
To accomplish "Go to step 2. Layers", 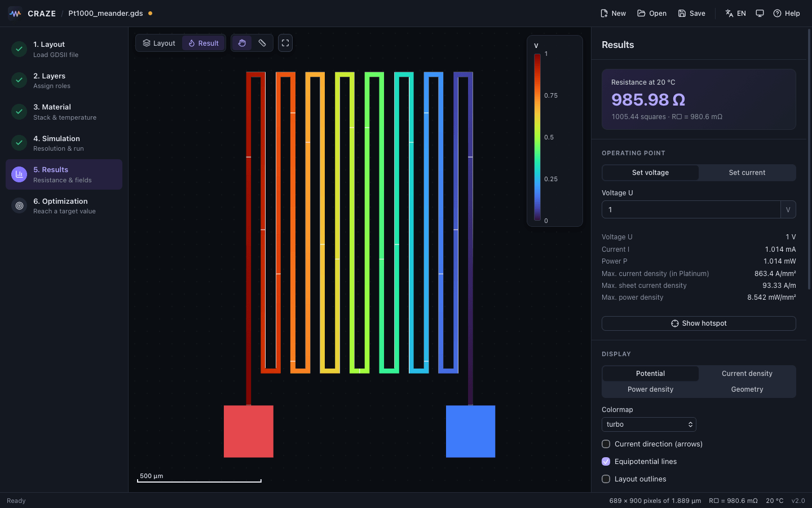I will coord(64,80).
